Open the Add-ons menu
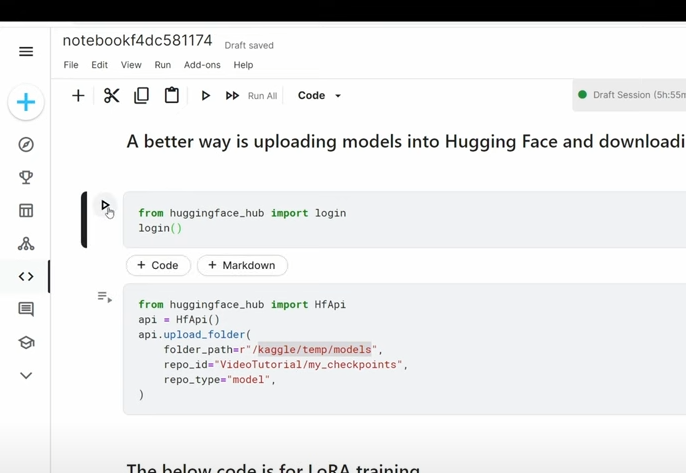Image resolution: width=686 pixels, height=473 pixels. coord(202,65)
